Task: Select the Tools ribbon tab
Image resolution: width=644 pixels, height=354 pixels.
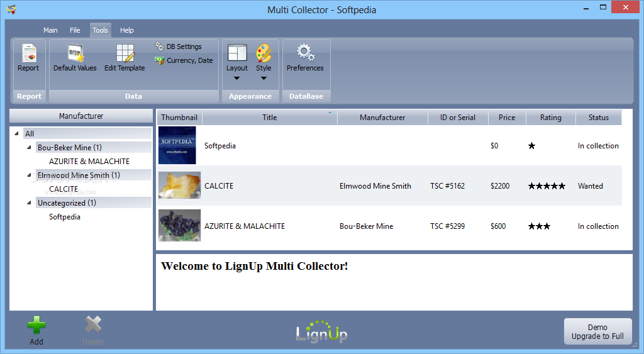Action: [x=100, y=30]
